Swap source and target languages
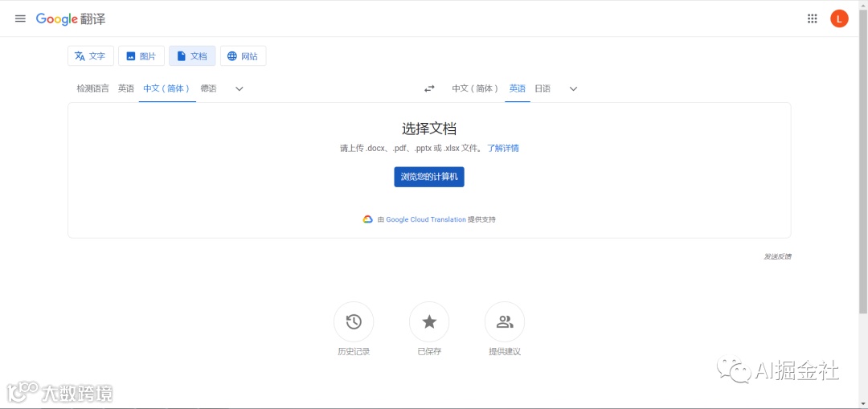The width and height of the screenshot is (868, 409). tap(429, 88)
